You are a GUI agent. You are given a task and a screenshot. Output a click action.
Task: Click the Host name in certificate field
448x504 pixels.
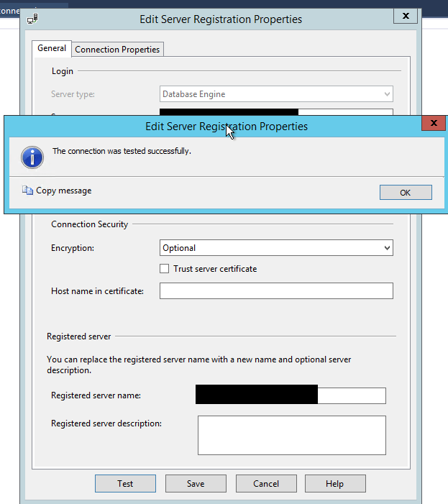click(x=276, y=290)
